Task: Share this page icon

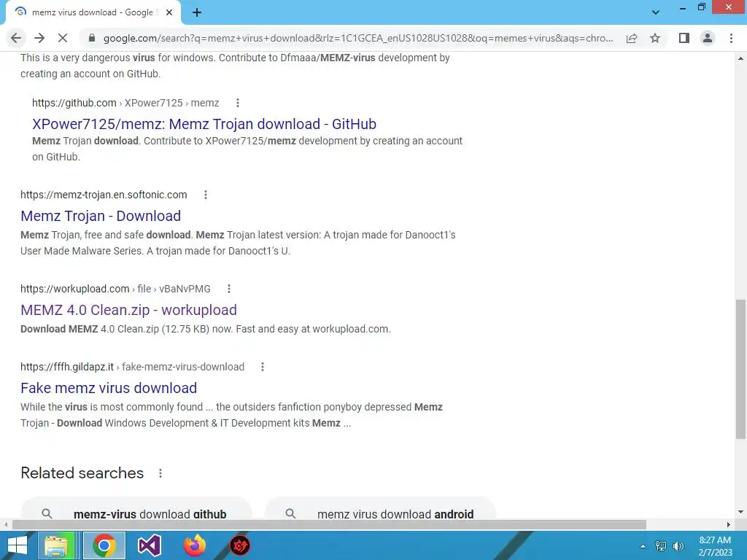Action: pos(632,38)
